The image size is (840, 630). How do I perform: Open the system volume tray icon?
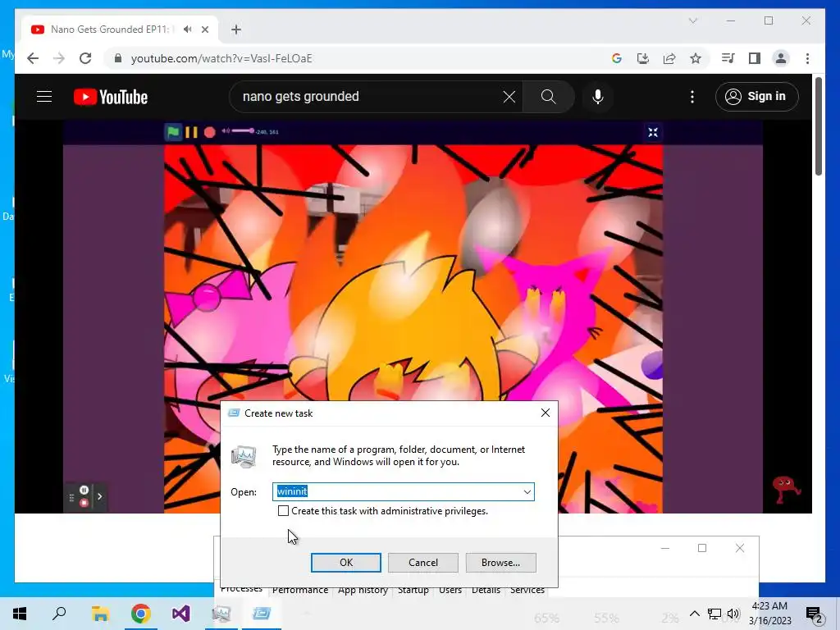click(733, 614)
